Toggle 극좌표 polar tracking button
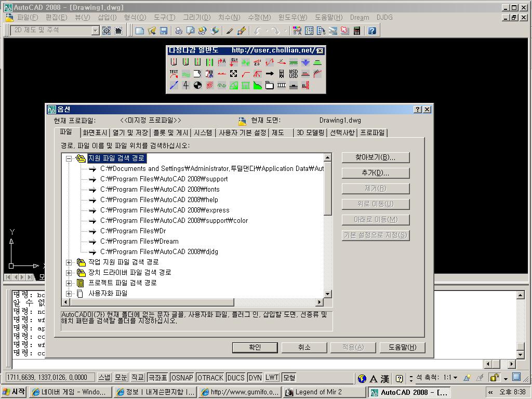This screenshot has width=532, height=399. tap(158, 377)
